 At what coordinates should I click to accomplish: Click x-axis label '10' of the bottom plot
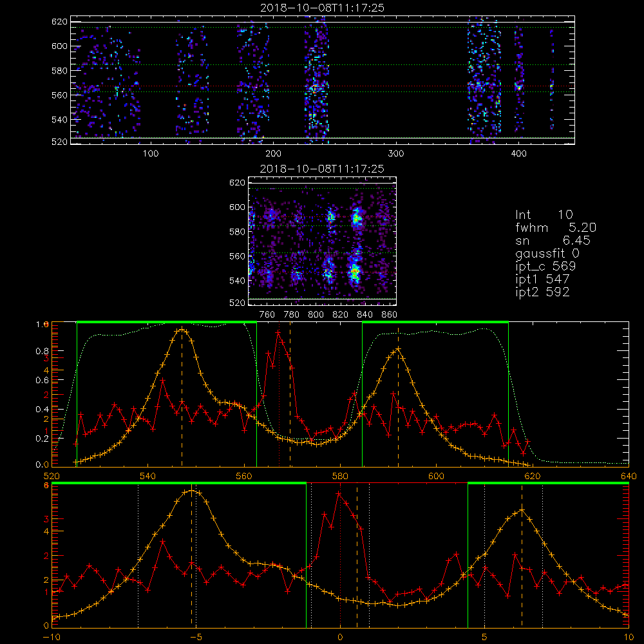(x=629, y=638)
